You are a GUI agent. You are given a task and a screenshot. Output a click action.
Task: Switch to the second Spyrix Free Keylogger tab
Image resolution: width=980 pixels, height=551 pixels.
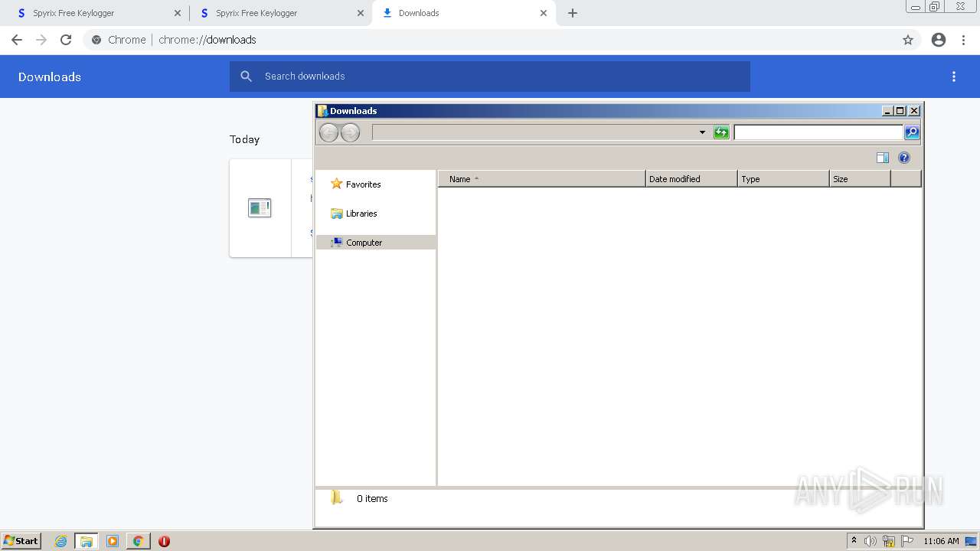click(279, 13)
